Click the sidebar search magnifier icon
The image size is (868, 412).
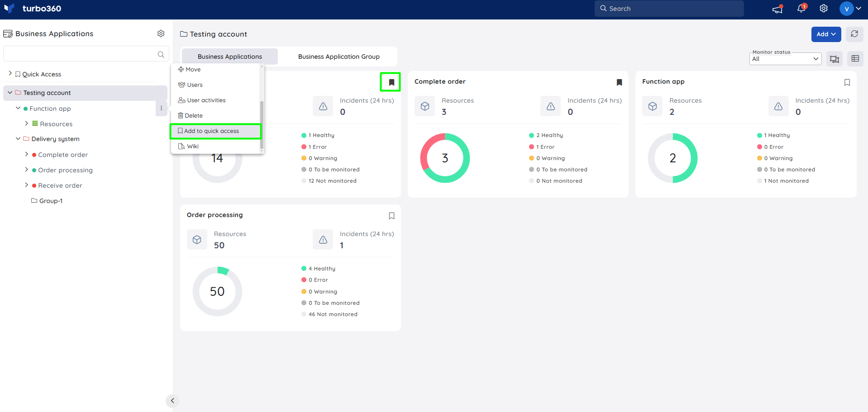(x=161, y=54)
